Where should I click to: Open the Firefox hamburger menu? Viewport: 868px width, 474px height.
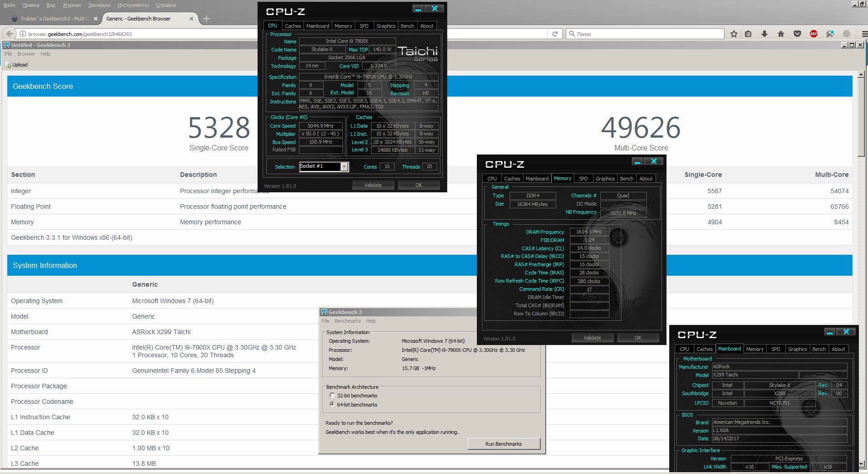[x=864, y=34]
